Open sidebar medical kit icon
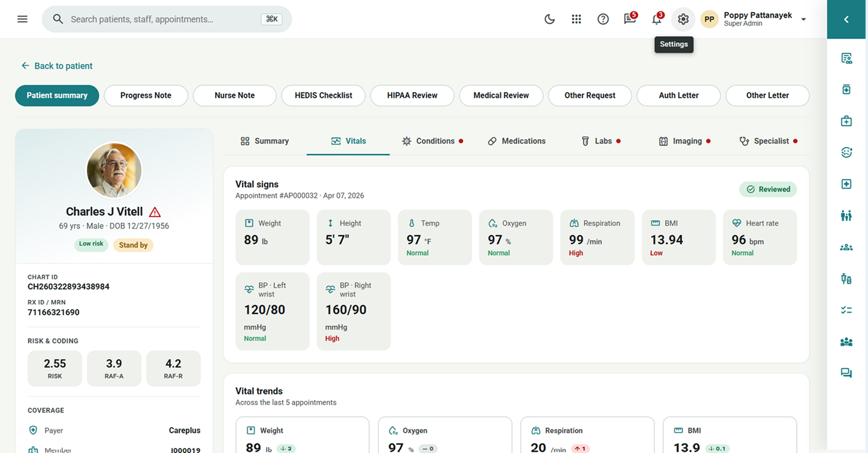This screenshot has width=868, height=453. tap(846, 121)
